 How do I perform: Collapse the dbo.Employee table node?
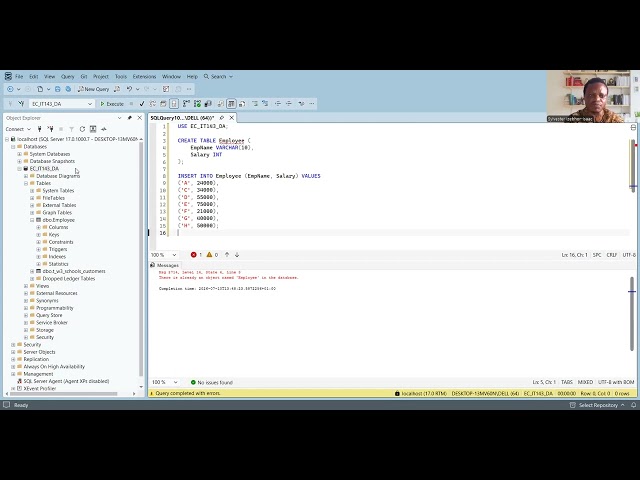[x=32, y=220]
